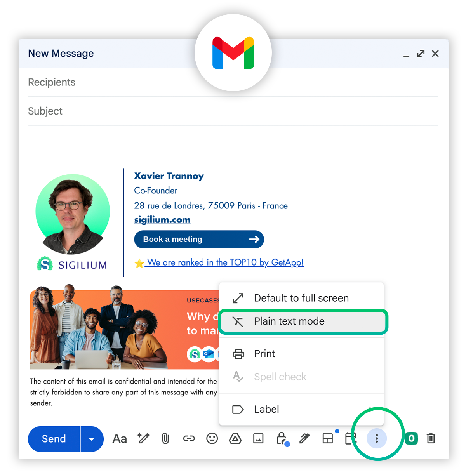466x476 pixels.
Task: Expand compose window to full screen
Action: coord(421,54)
